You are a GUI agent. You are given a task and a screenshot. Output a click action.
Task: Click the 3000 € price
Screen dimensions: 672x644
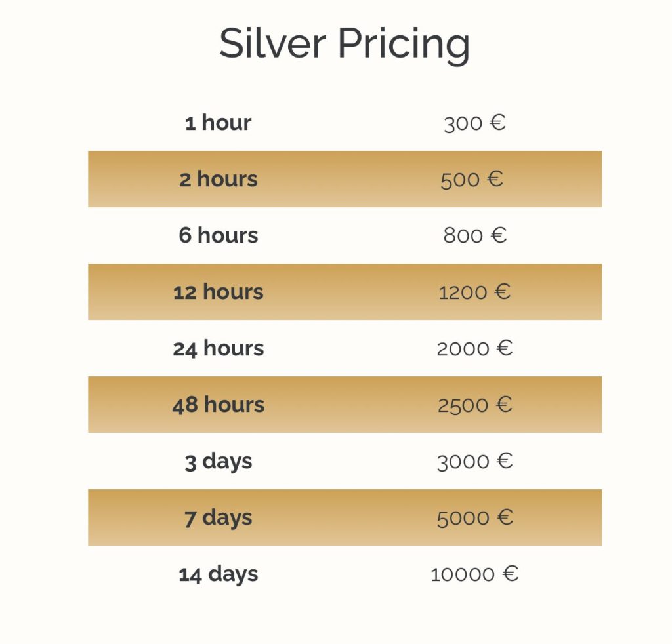pos(474,462)
